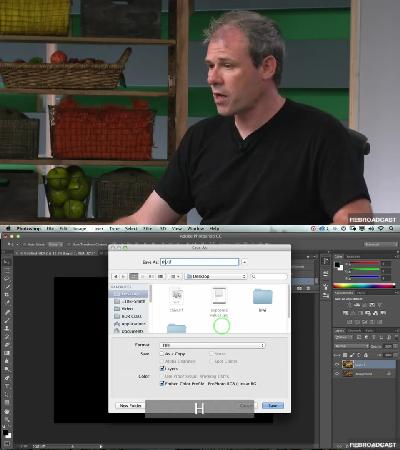Uncheck the Layers checkbox
Viewport: 400px width, 450px height.
point(162,369)
